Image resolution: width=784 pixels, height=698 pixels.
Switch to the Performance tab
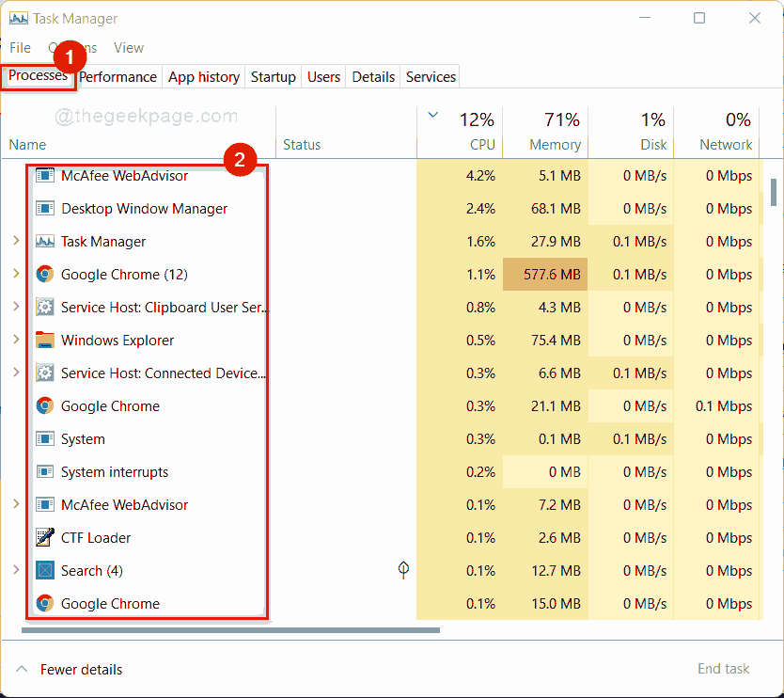[x=118, y=76]
